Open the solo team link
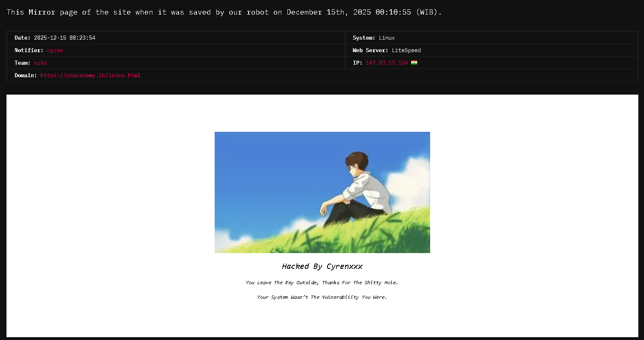 point(40,63)
